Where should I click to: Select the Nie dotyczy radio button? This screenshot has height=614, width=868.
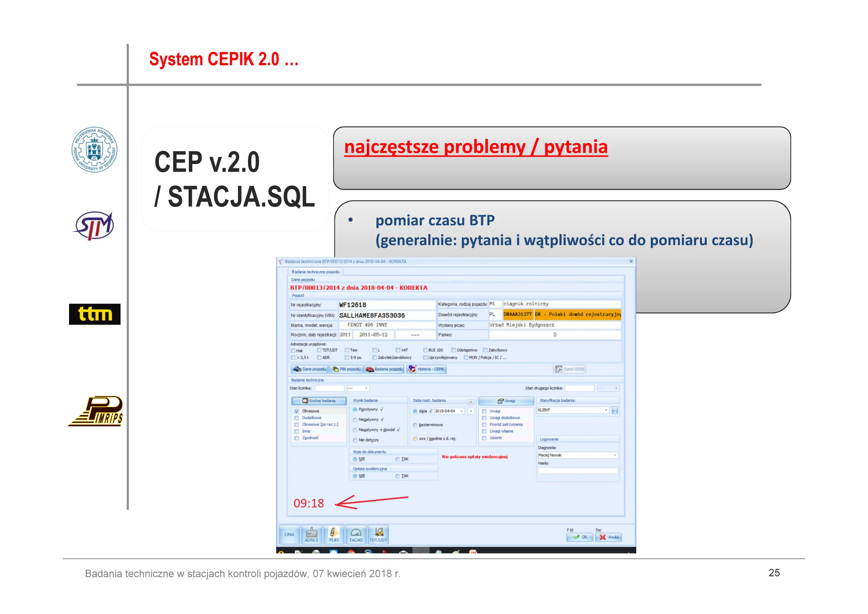click(x=355, y=440)
